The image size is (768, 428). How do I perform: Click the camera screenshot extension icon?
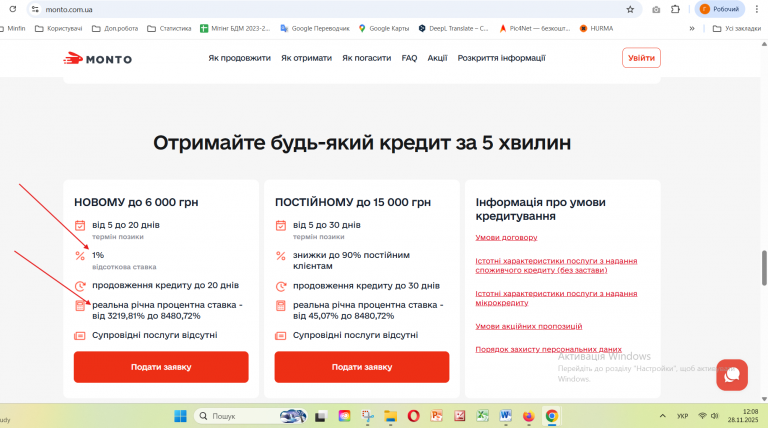(x=656, y=9)
